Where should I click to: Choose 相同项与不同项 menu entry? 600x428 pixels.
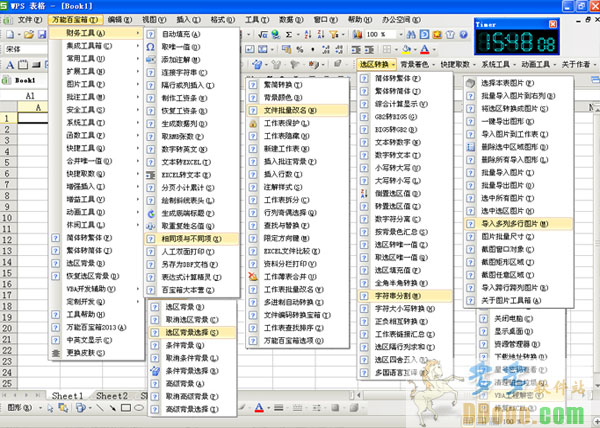click(192, 239)
